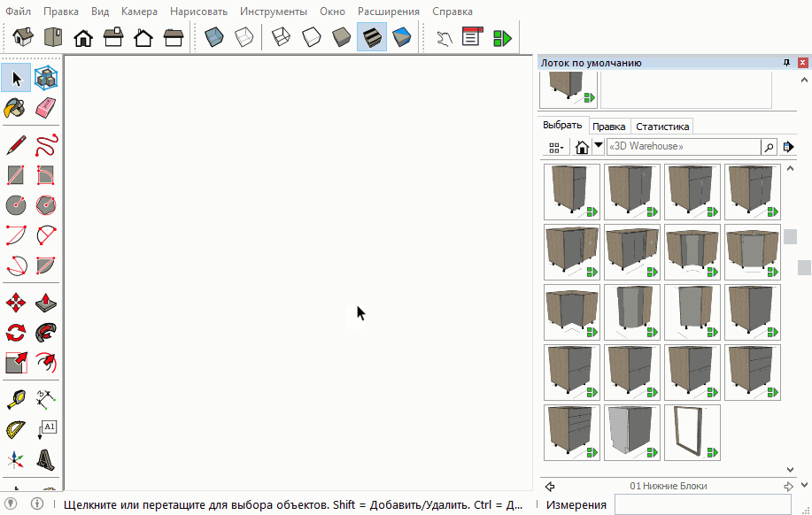
Task: Select the Axes tool
Action: point(16,459)
